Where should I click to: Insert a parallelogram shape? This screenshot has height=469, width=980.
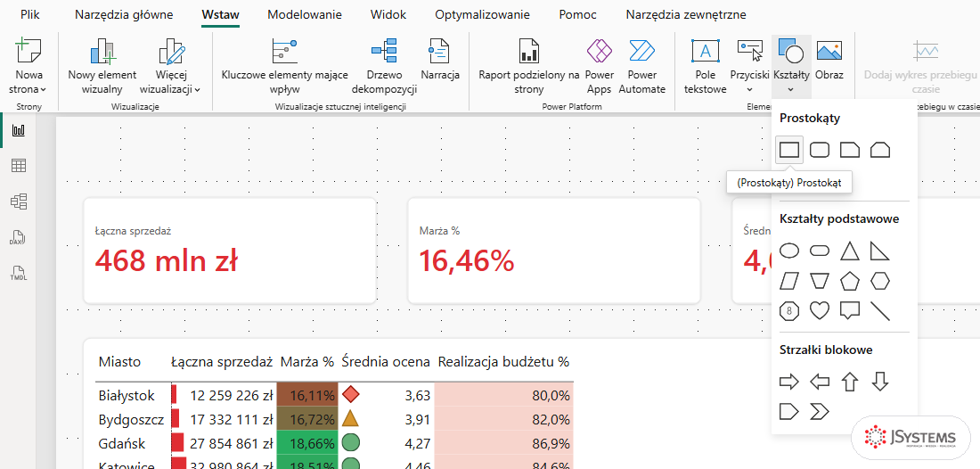tap(789, 281)
